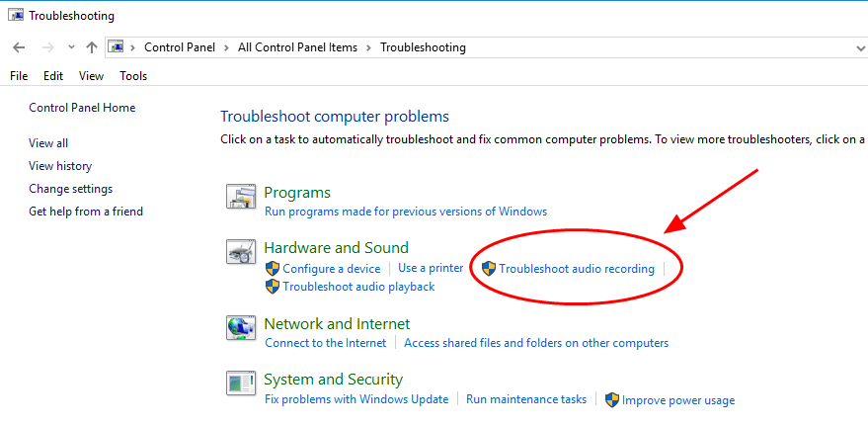The height and width of the screenshot is (427, 868).
Task: Click the Troubleshooting breadcrumb in address bar
Action: pos(423,47)
